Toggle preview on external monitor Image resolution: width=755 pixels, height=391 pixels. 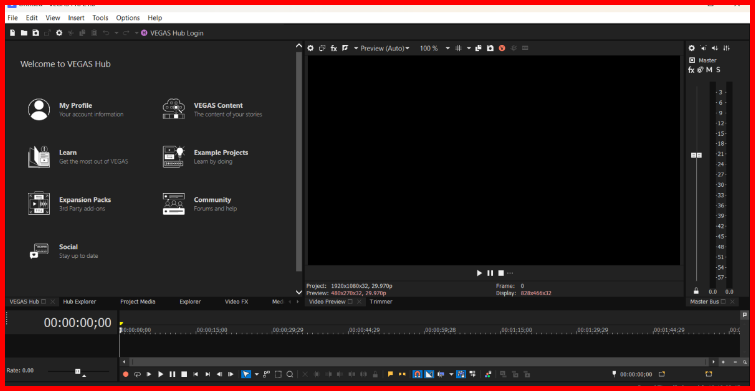click(x=322, y=48)
